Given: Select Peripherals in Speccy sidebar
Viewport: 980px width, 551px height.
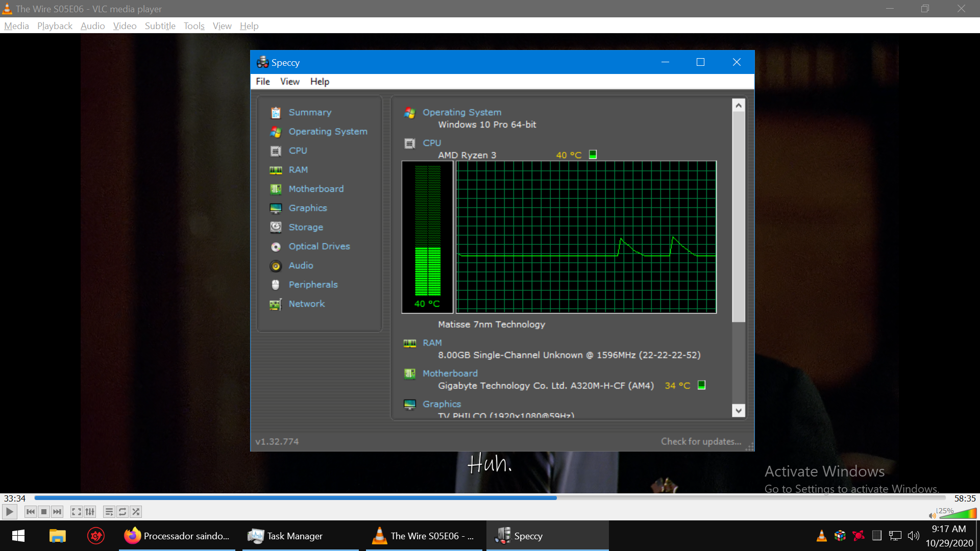Looking at the screenshot, I should point(313,285).
